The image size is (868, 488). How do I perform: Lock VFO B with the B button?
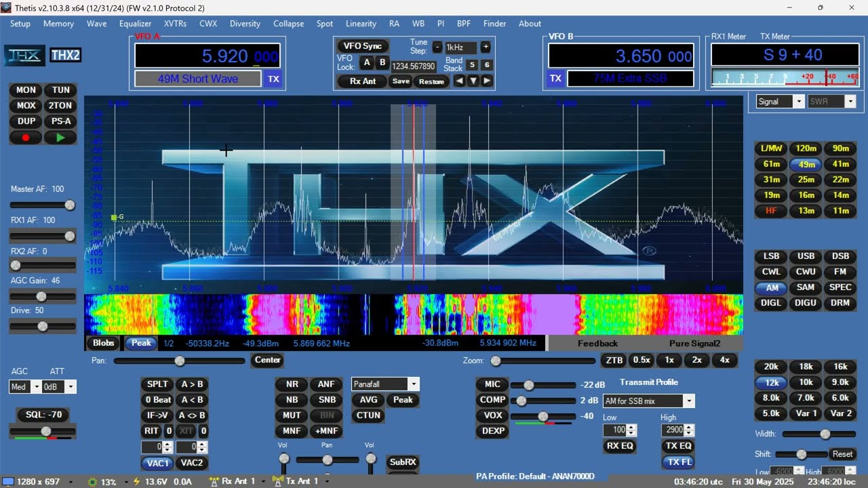tap(382, 63)
